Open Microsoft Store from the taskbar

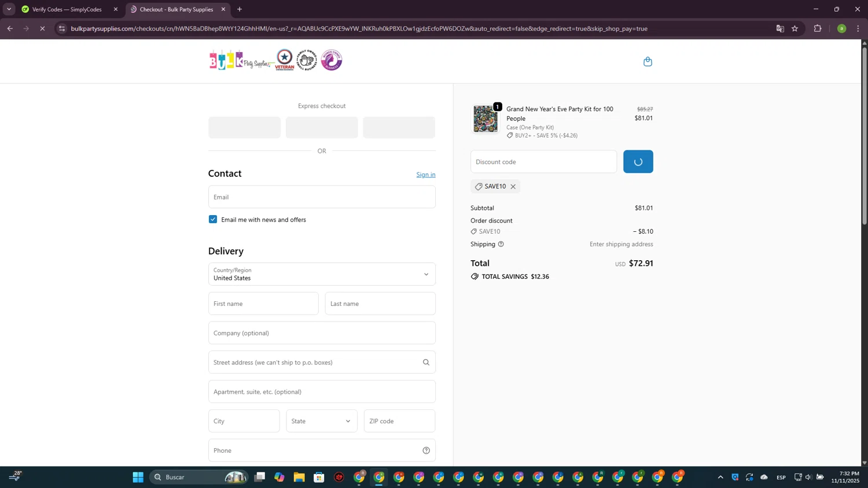point(319,477)
